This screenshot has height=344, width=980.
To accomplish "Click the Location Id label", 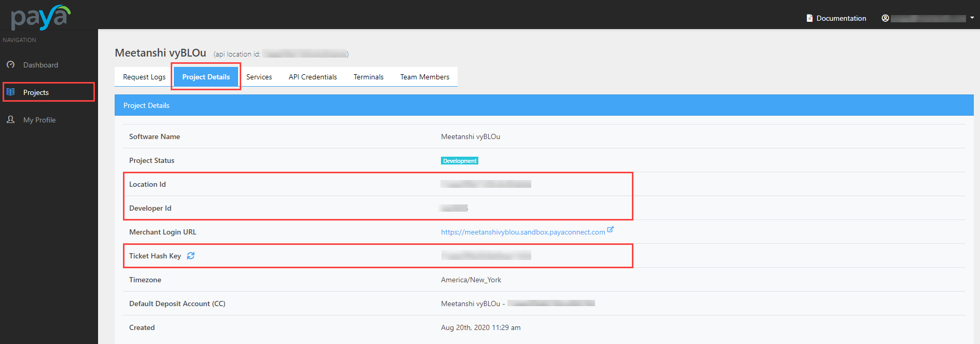I will click(147, 184).
